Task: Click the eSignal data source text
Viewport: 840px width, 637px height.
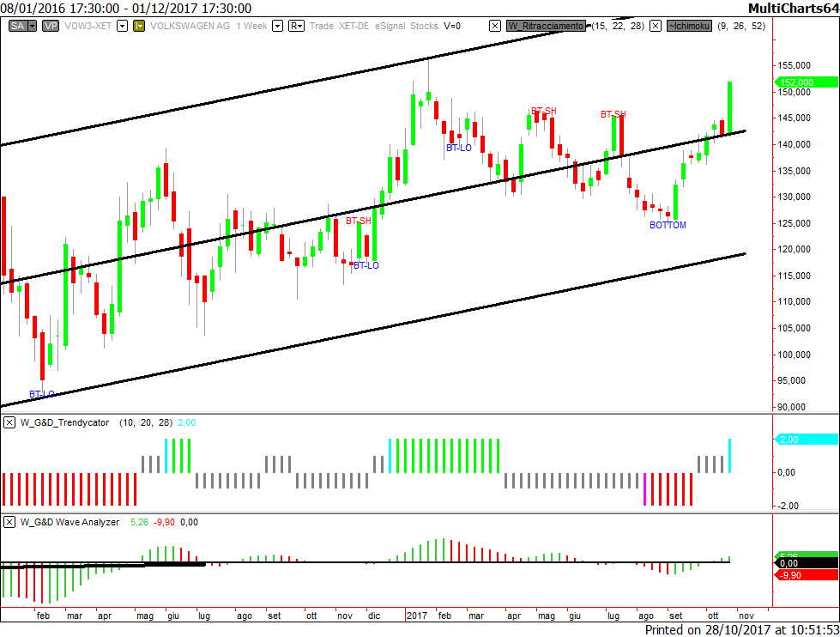Action: pos(390,26)
